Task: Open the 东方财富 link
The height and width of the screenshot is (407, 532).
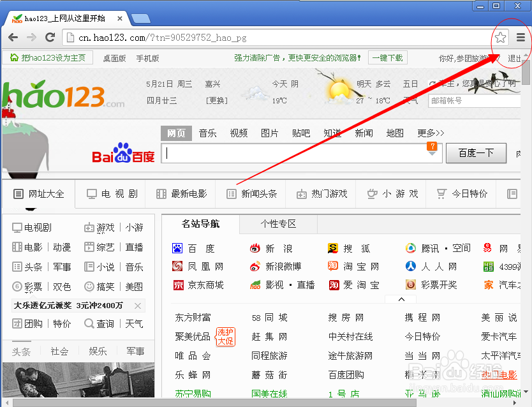Action: (193, 318)
